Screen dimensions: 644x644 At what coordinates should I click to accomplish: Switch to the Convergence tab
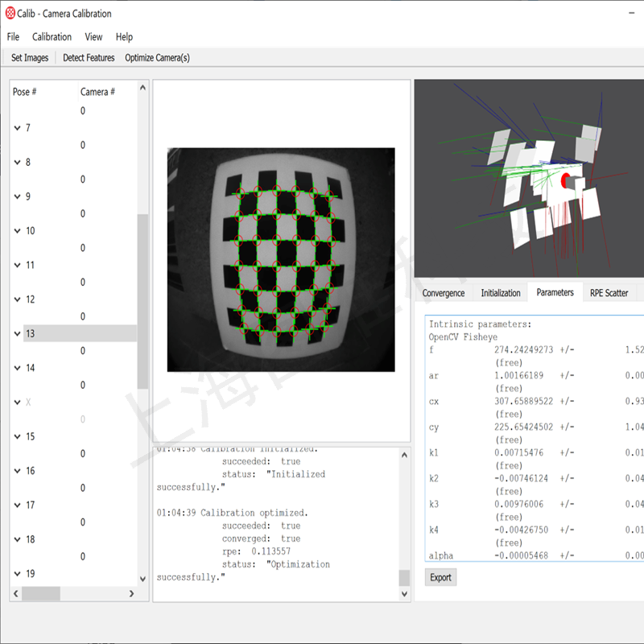point(443,293)
